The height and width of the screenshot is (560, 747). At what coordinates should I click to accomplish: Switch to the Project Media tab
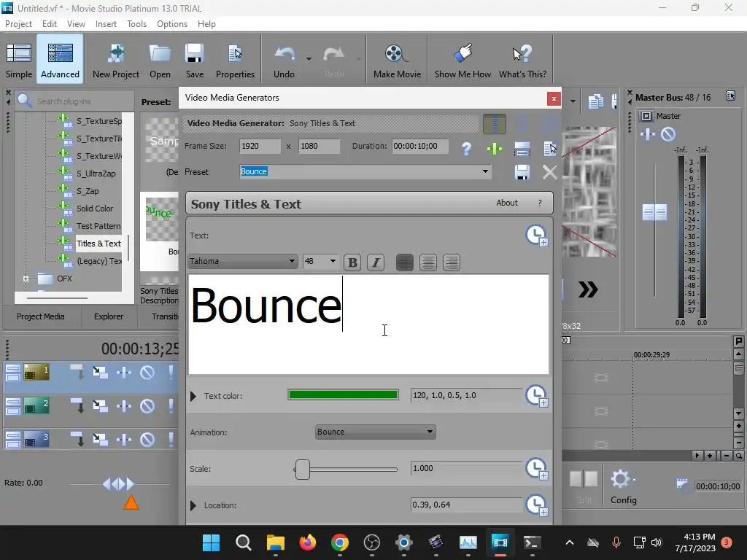click(x=41, y=316)
